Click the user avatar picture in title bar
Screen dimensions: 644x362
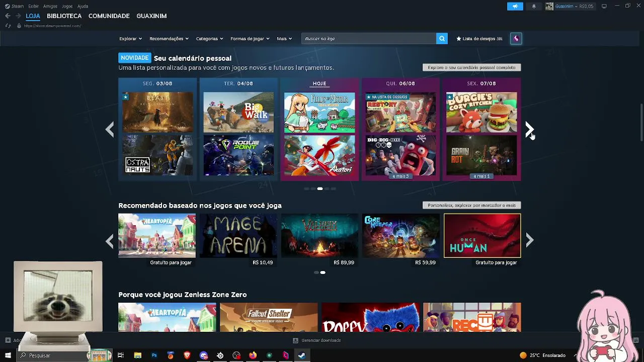(x=549, y=6)
